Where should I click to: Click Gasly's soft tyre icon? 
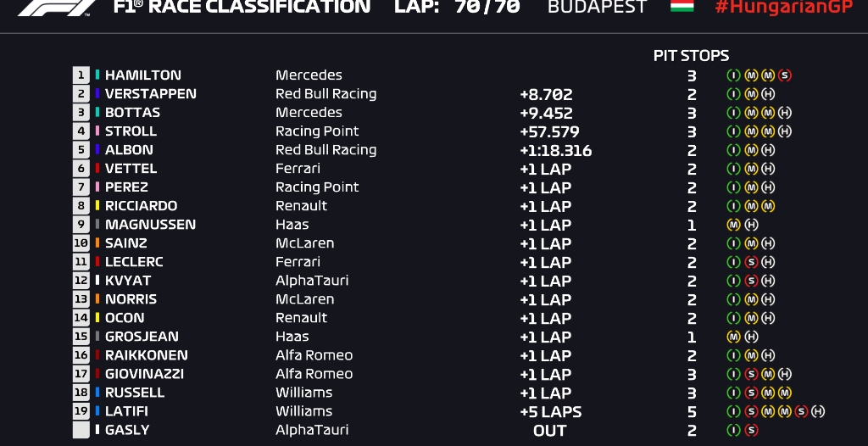point(751,430)
